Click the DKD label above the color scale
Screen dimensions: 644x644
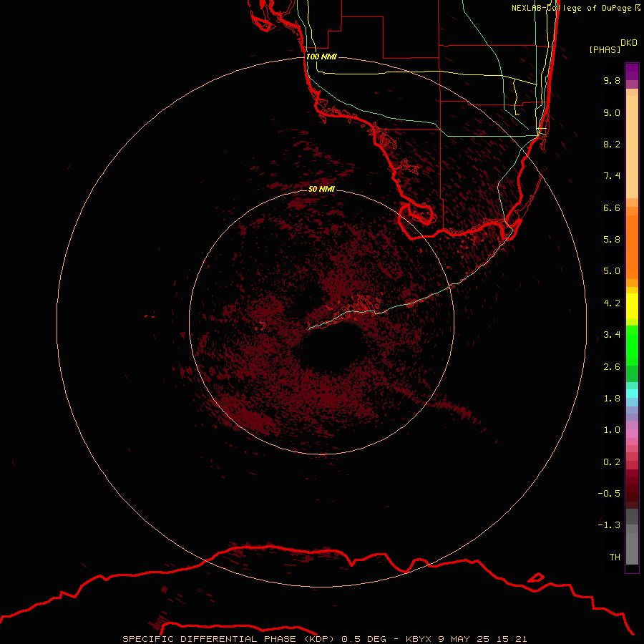pos(629,43)
